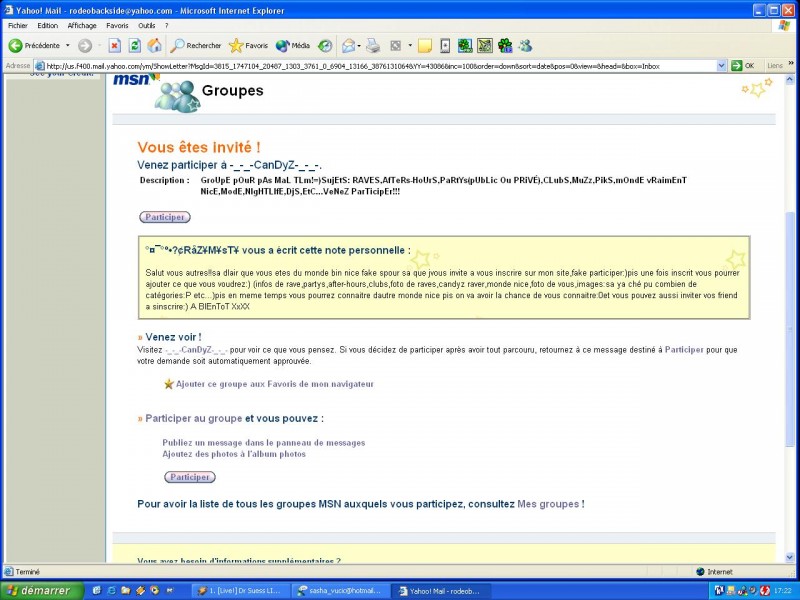Viewport: 800px width, 600px height.
Task: Click the red system tray icon
Action: tap(764, 591)
